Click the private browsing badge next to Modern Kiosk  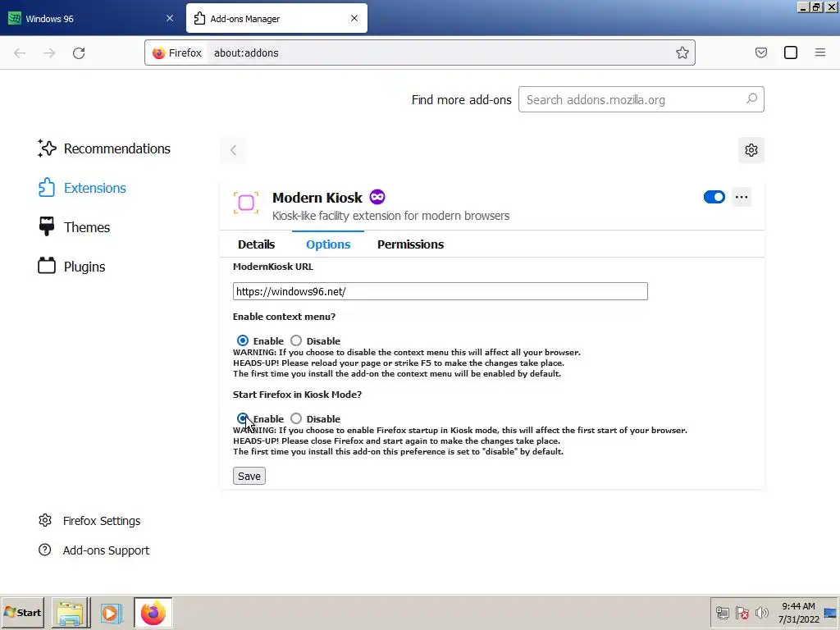[x=377, y=197]
